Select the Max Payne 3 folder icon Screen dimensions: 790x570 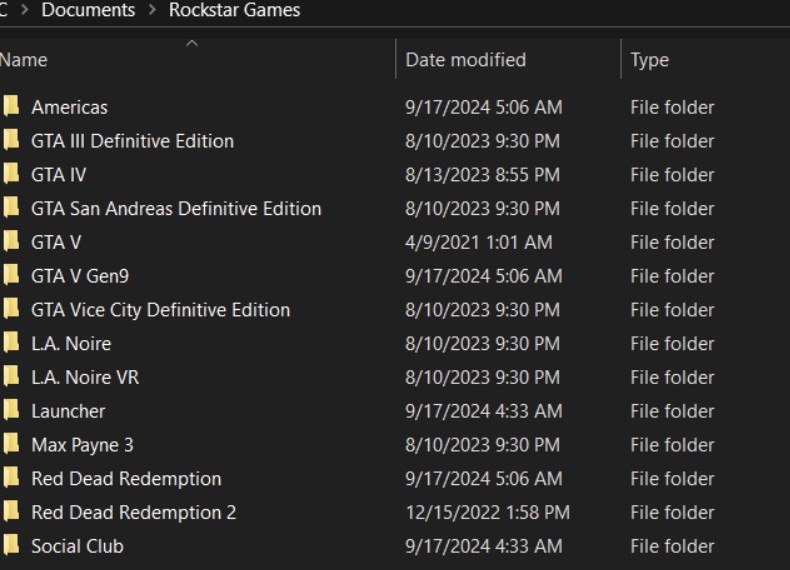point(11,445)
